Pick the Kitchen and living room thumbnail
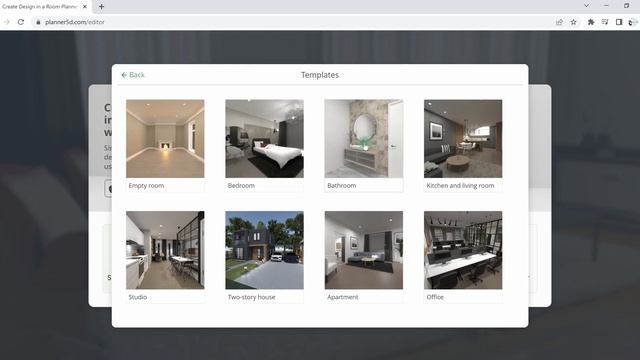Image resolution: width=640 pixels, height=360 pixels. (x=463, y=139)
